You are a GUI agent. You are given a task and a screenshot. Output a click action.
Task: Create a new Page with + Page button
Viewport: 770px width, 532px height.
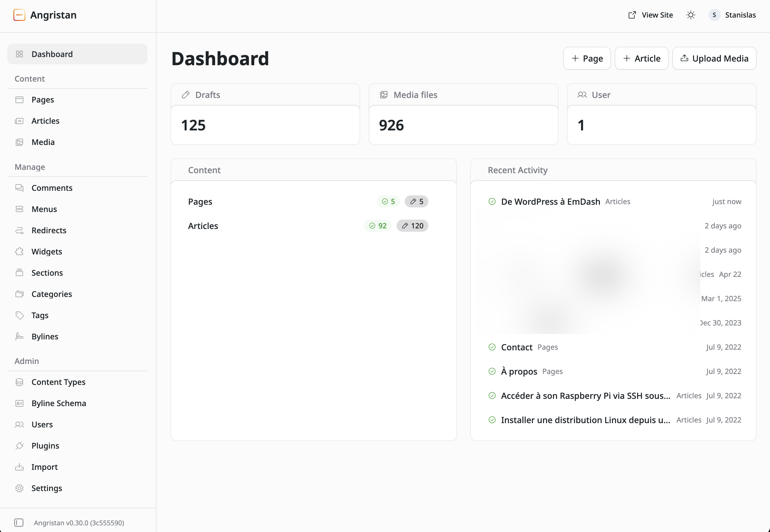coord(587,58)
